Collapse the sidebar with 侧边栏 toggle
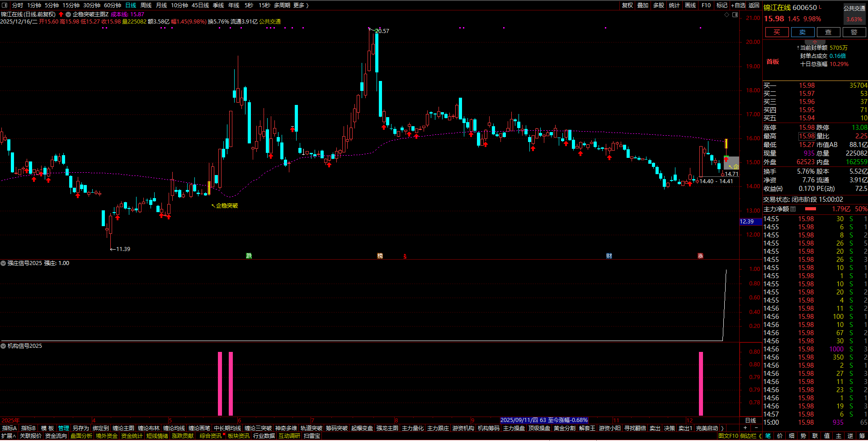The height and width of the screenshot is (441, 868). point(750,436)
